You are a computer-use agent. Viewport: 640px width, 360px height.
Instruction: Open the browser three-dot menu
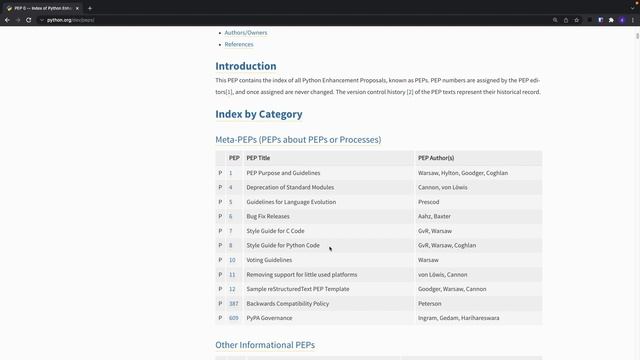(633, 20)
